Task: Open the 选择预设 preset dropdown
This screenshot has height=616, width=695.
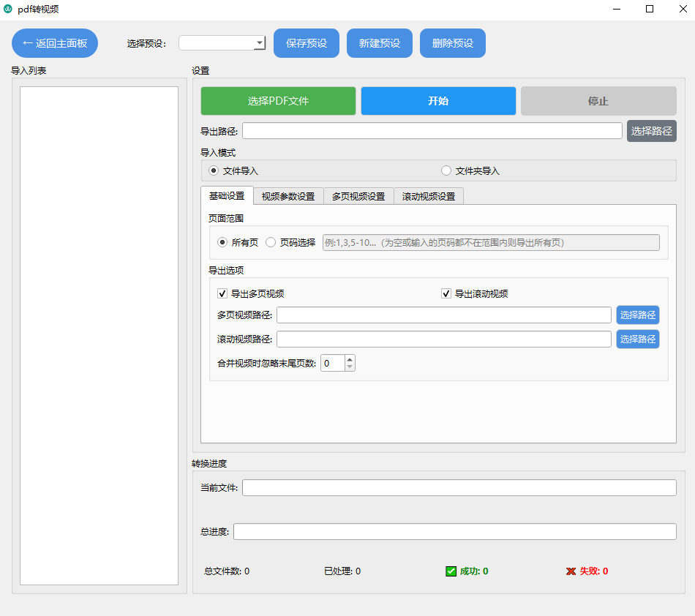Action: point(222,43)
